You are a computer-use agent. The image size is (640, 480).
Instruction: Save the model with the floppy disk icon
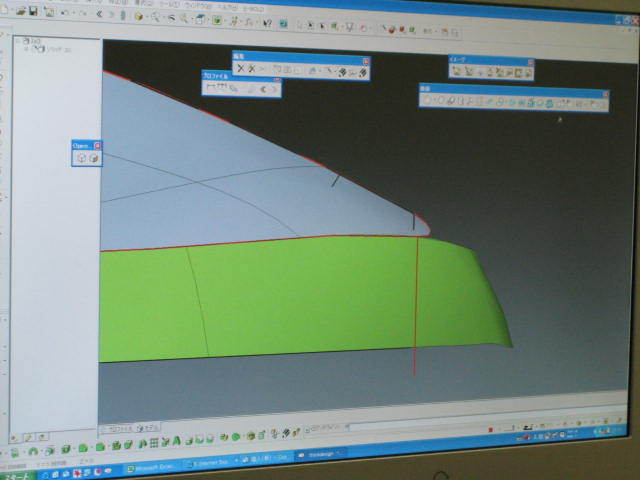coord(33,11)
